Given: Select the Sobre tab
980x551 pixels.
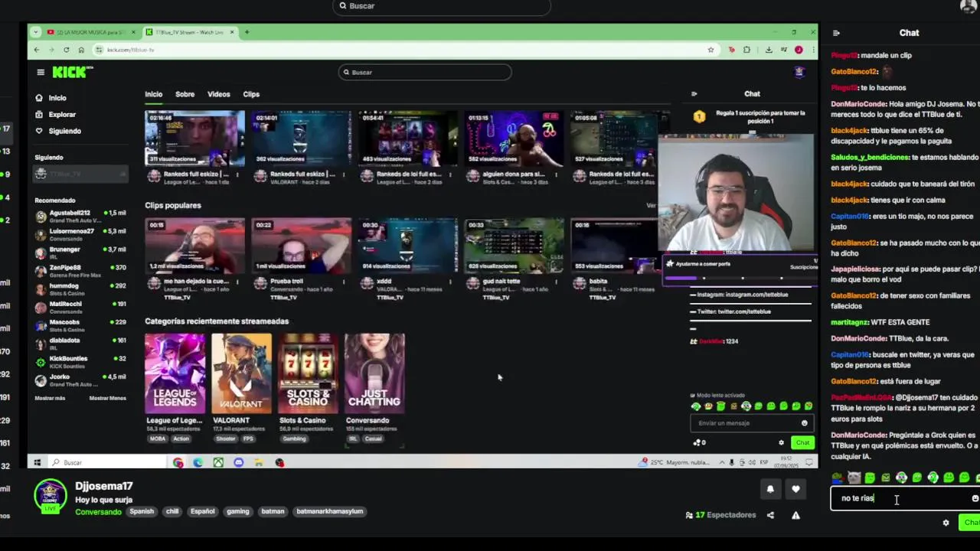Looking at the screenshot, I should pyautogui.click(x=185, y=94).
